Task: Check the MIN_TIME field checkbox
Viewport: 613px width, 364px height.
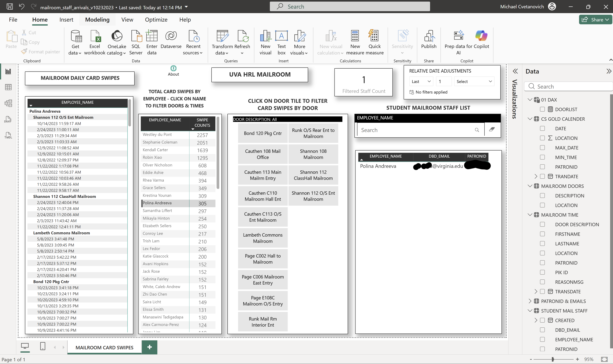Action: [543, 157]
